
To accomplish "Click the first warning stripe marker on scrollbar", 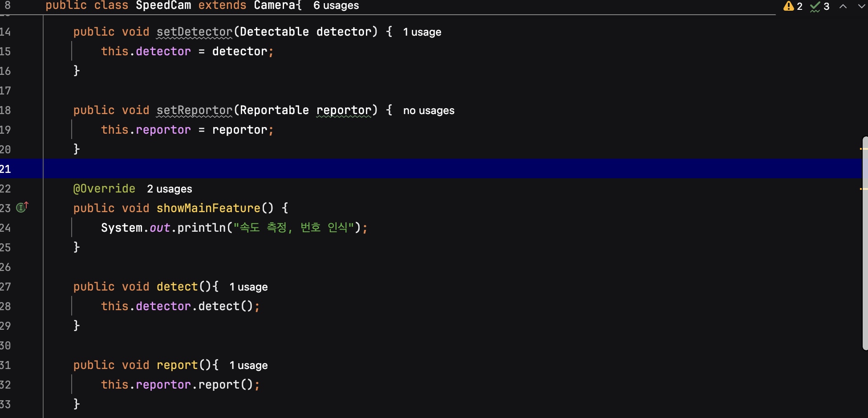I will point(864,148).
